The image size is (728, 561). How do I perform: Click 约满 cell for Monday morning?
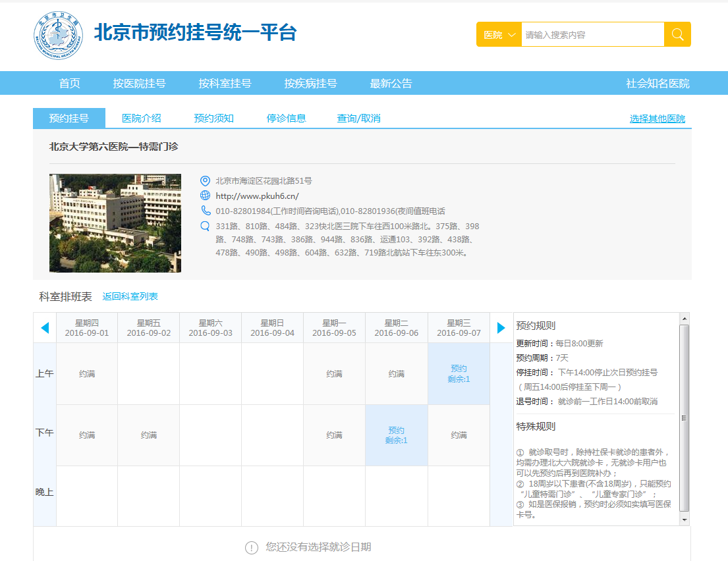pyautogui.click(x=334, y=373)
